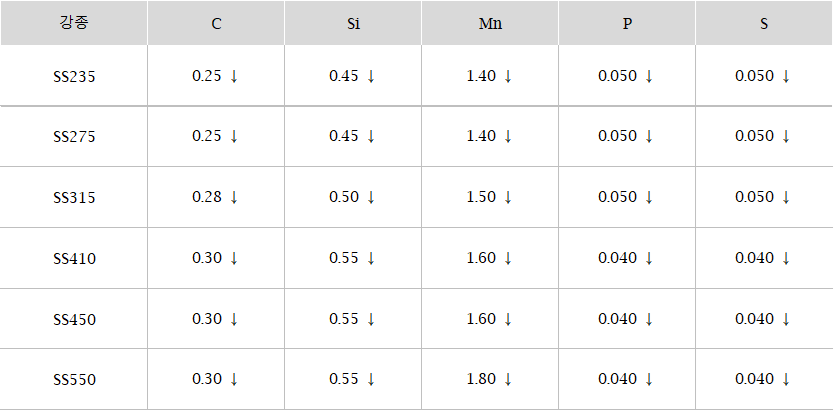
Task: Click the SS315 carbon value 0.28
Action: [206, 197]
